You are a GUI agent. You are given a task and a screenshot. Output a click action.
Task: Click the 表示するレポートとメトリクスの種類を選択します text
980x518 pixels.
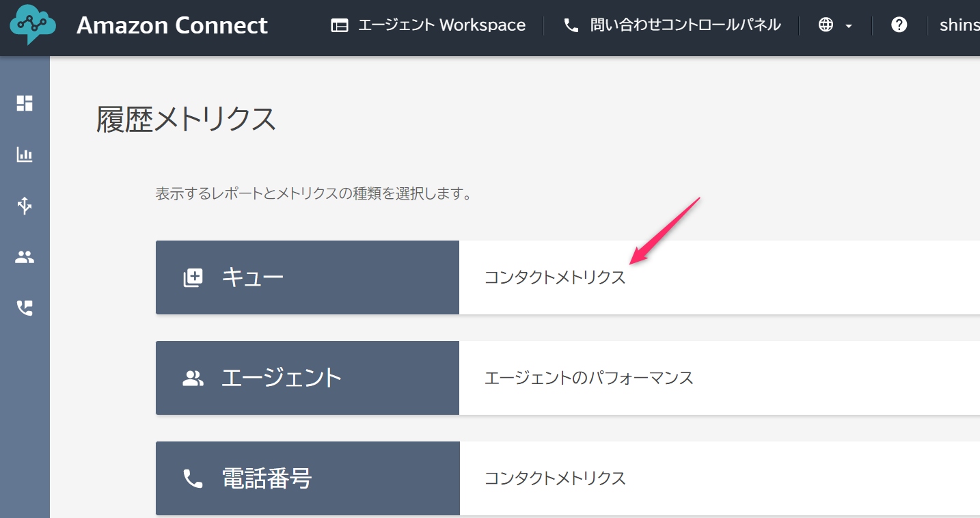(x=314, y=194)
